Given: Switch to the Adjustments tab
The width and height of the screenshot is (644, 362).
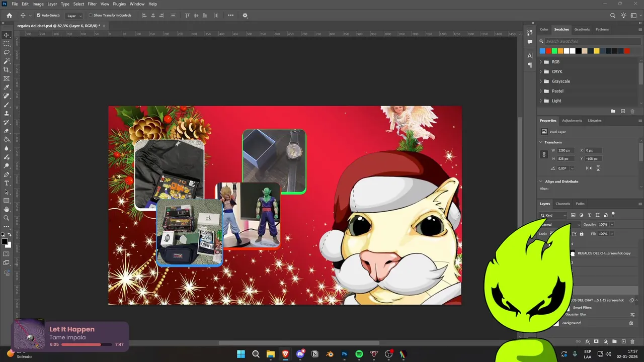Looking at the screenshot, I should point(572,121).
